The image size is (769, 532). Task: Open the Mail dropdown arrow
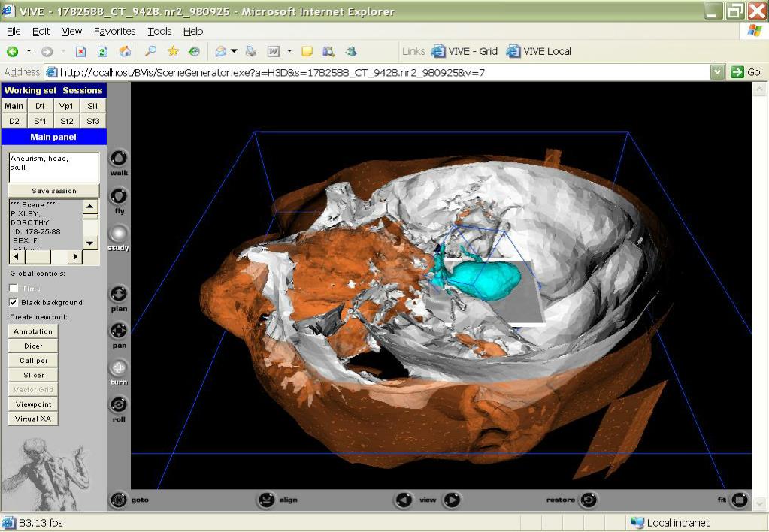point(234,51)
